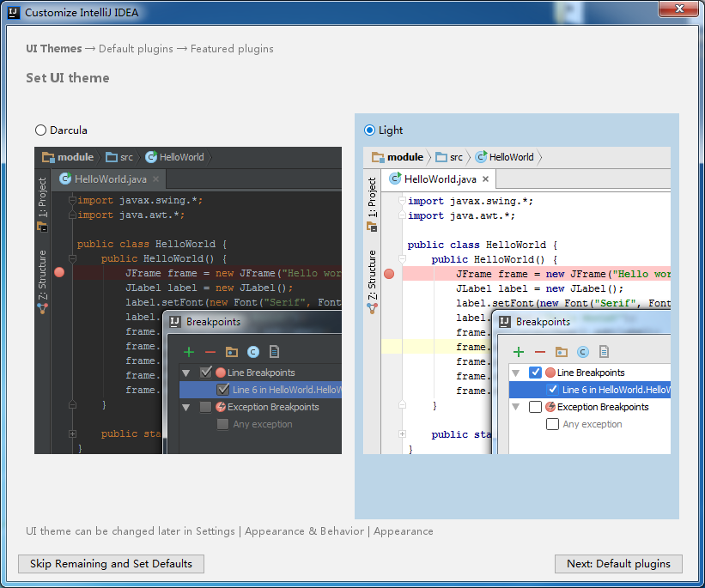Select the Darcula theme radio button
This screenshot has width=705, height=588.
40,130
